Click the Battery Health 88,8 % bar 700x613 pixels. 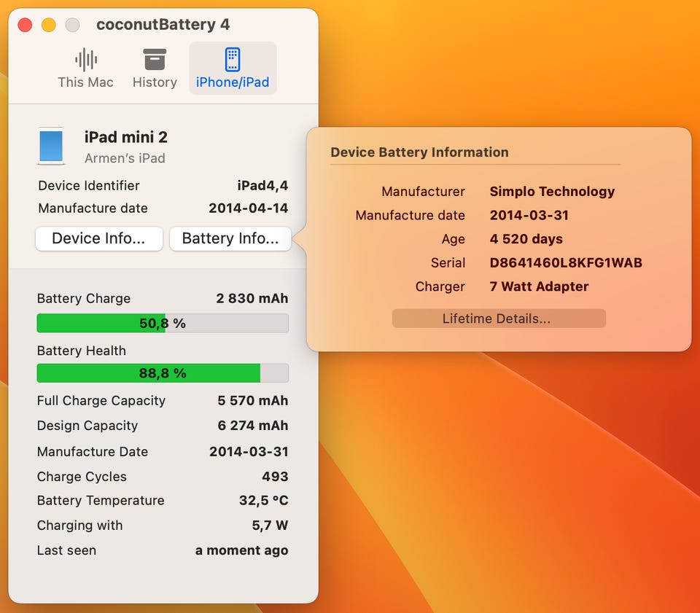pos(163,373)
